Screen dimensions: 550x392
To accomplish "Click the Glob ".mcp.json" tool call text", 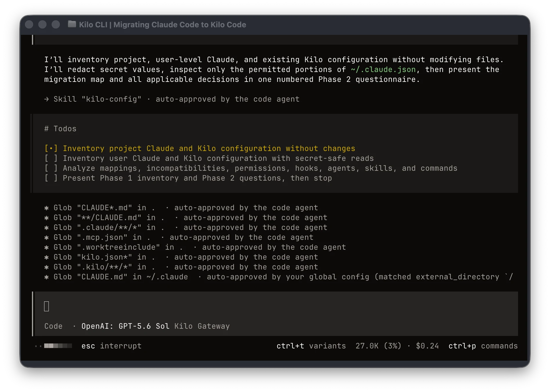I will (x=184, y=238).
